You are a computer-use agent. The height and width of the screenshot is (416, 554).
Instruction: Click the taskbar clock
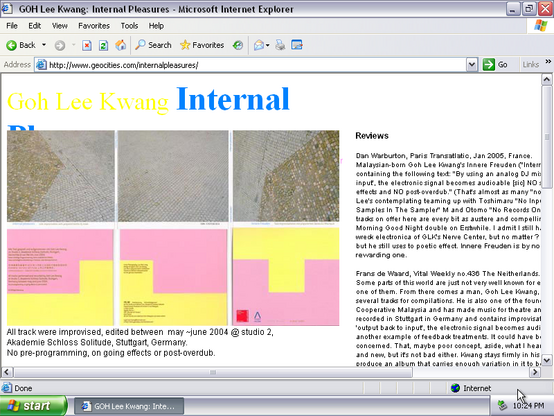pos(528,406)
